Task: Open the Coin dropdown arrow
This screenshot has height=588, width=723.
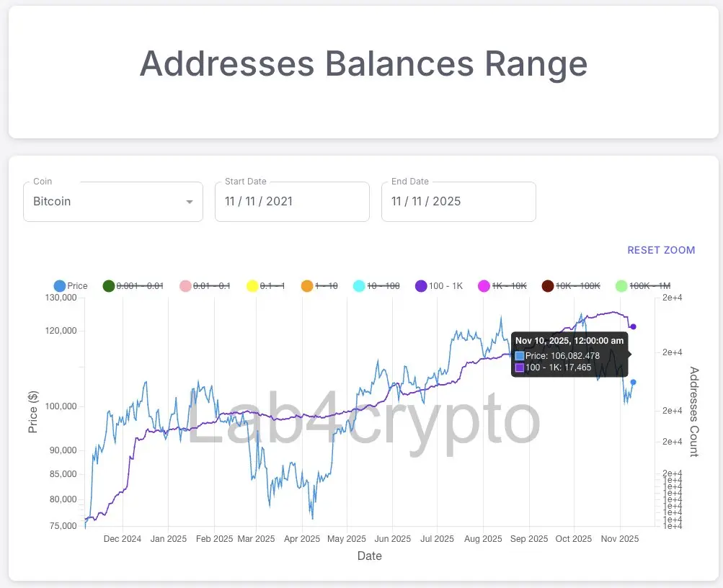Action: click(x=190, y=202)
